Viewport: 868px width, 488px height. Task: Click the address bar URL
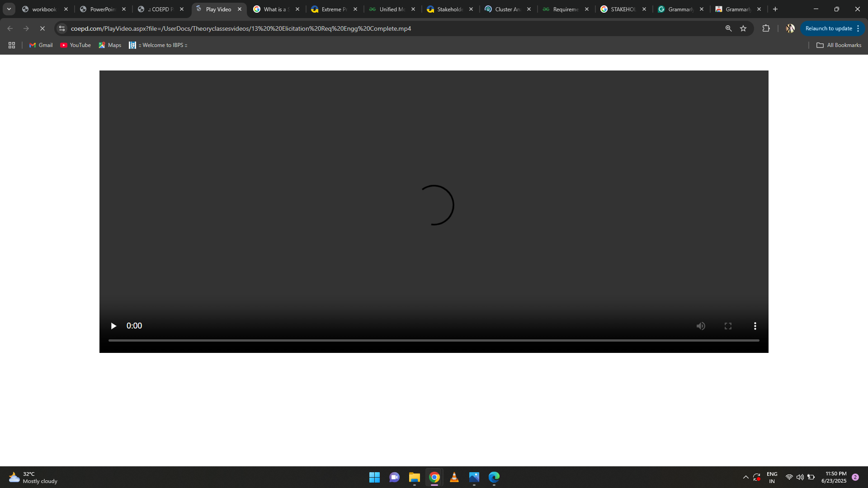(x=241, y=28)
